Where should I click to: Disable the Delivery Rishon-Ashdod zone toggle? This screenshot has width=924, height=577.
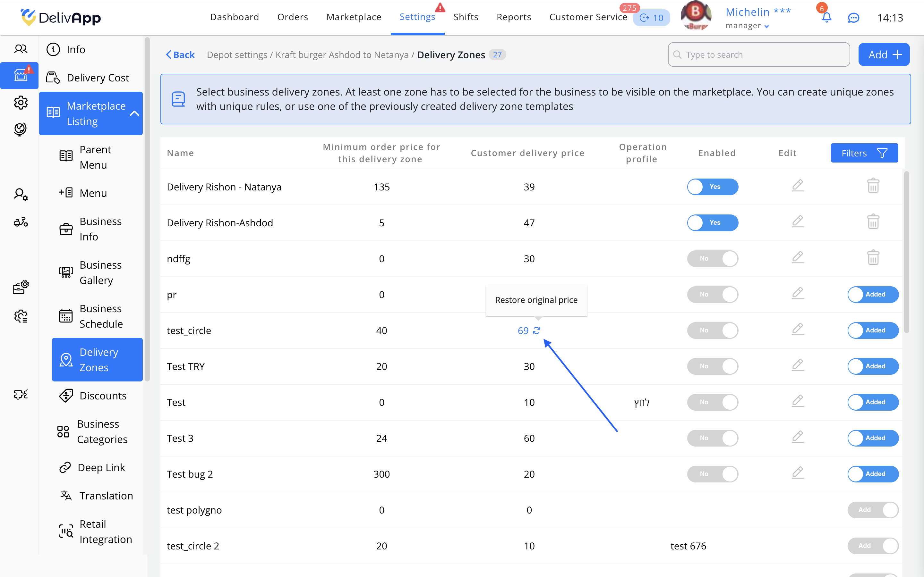713,222
